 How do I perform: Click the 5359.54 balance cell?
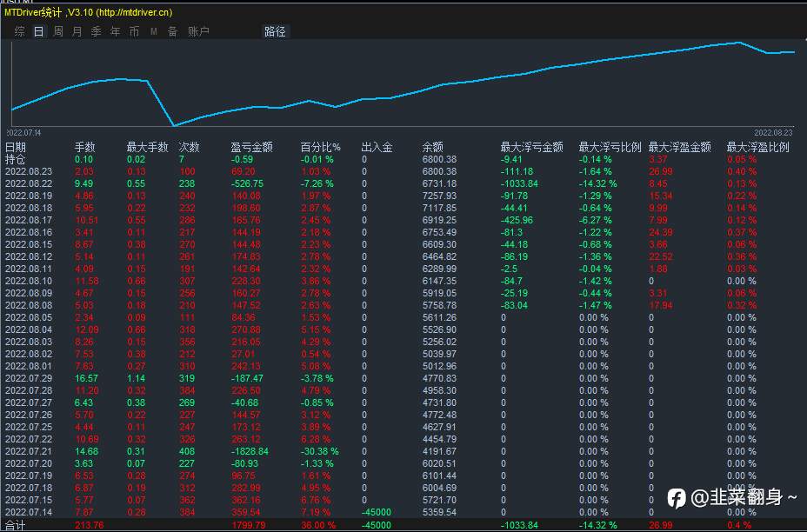439,513
